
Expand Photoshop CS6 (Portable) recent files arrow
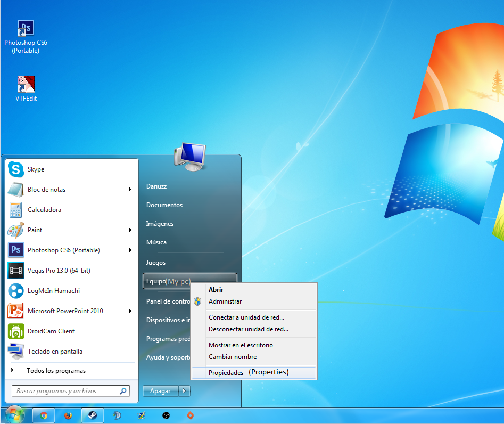click(x=130, y=250)
